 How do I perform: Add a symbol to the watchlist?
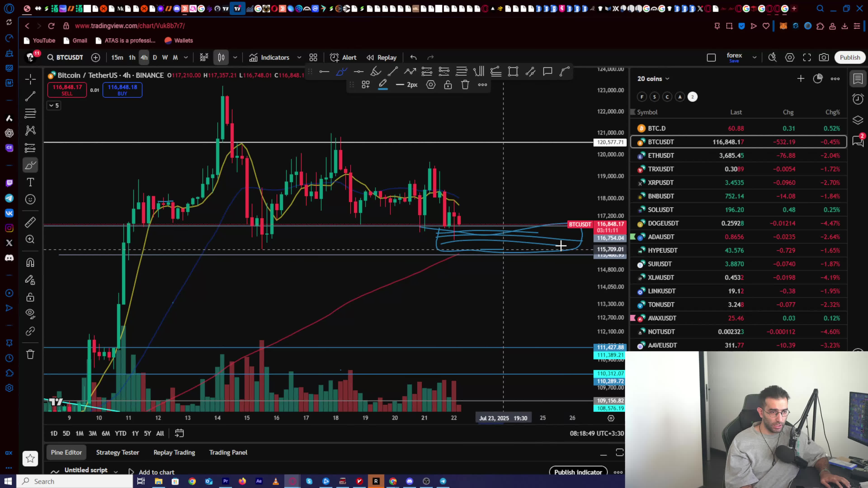801,79
